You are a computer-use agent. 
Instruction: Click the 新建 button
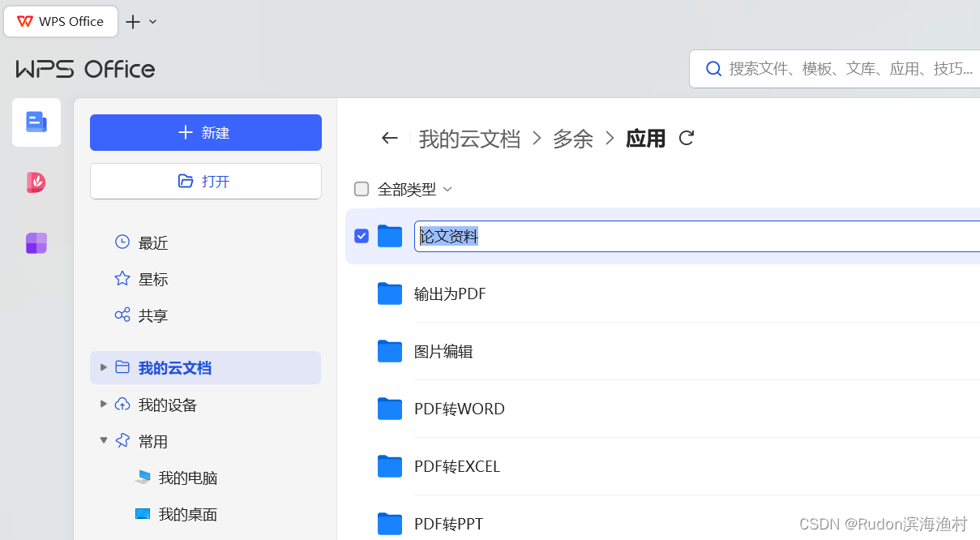point(206,132)
